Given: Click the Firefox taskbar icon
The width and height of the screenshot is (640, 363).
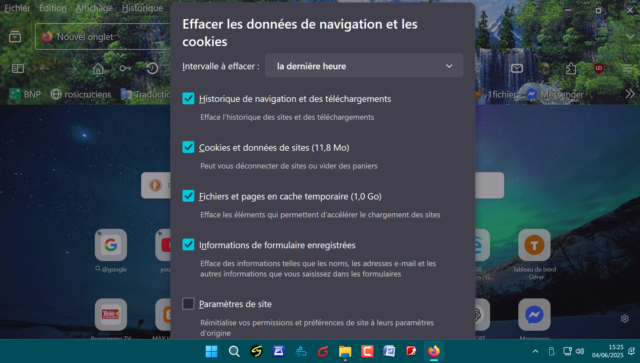Looking at the screenshot, I should click(433, 351).
